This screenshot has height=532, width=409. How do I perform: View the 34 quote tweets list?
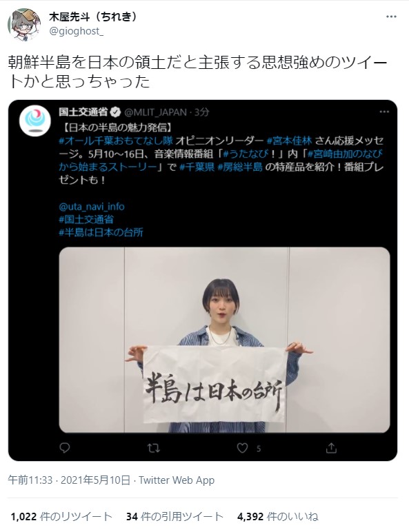click(174, 517)
